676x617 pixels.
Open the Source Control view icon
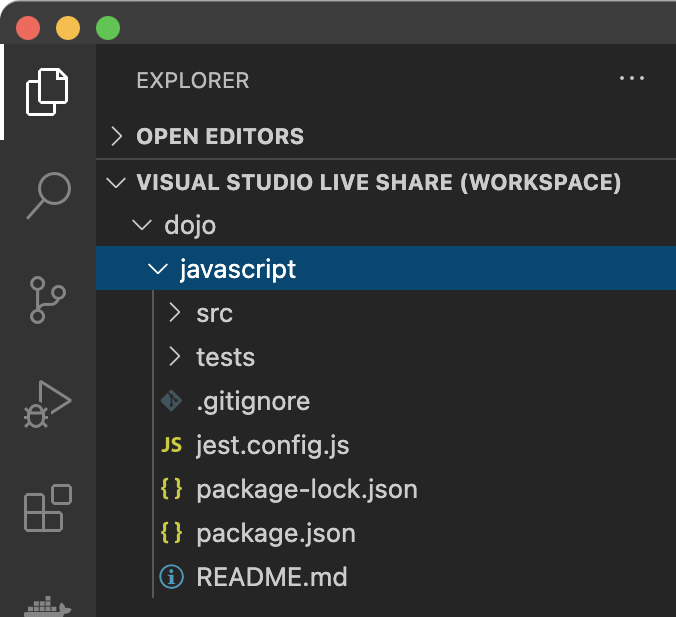pos(47,300)
